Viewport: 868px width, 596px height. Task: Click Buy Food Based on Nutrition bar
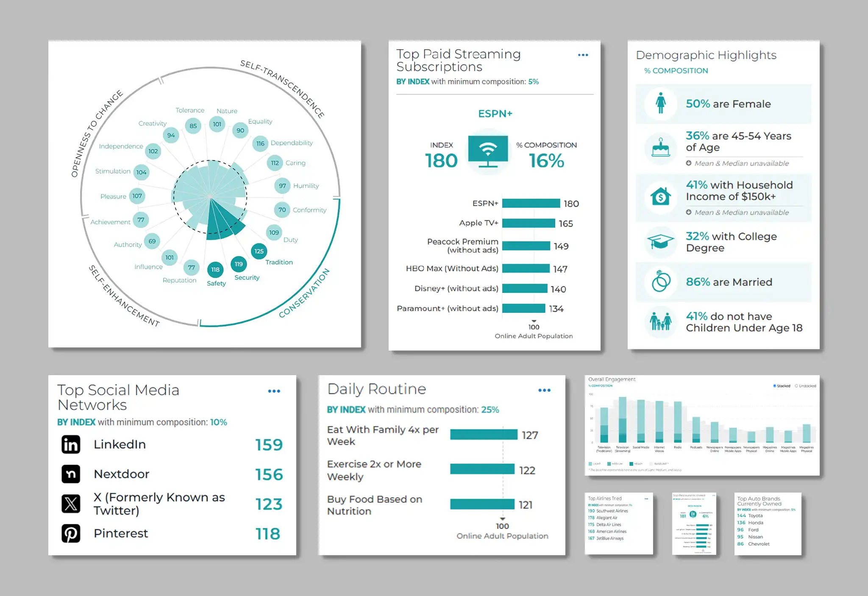click(x=482, y=504)
